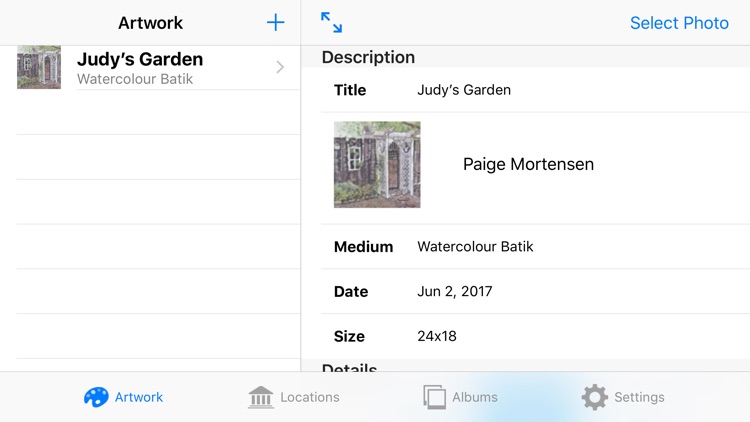Tap the Locations museum building icon
The image size is (750, 422).
coord(261,397)
